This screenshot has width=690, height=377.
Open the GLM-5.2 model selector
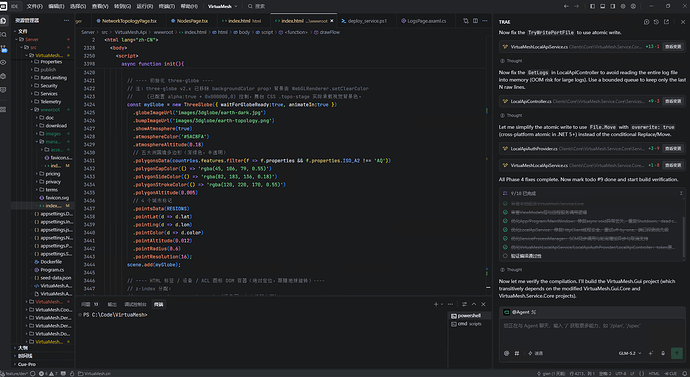pos(630,353)
